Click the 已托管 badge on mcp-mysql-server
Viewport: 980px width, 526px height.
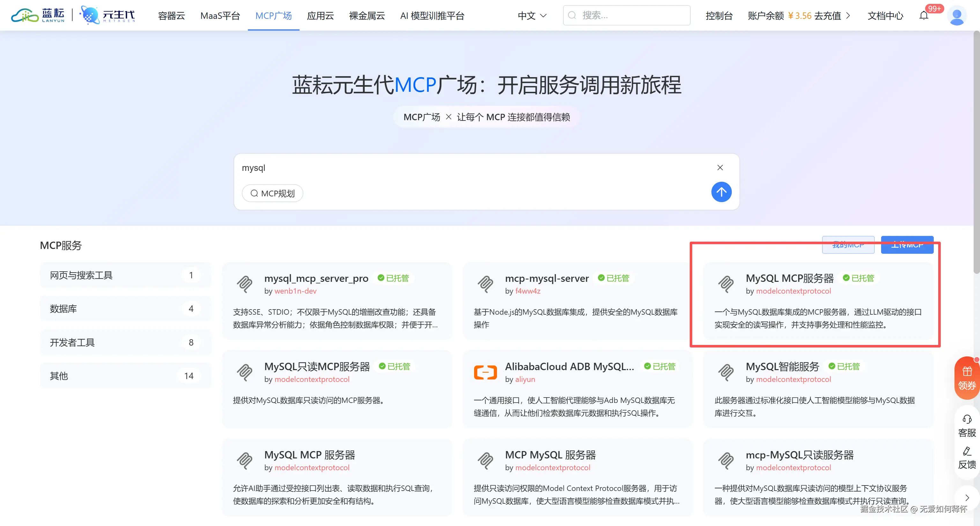coord(613,278)
